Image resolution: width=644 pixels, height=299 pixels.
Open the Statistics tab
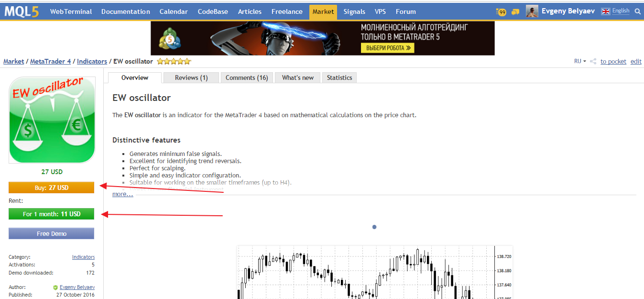pos(339,78)
